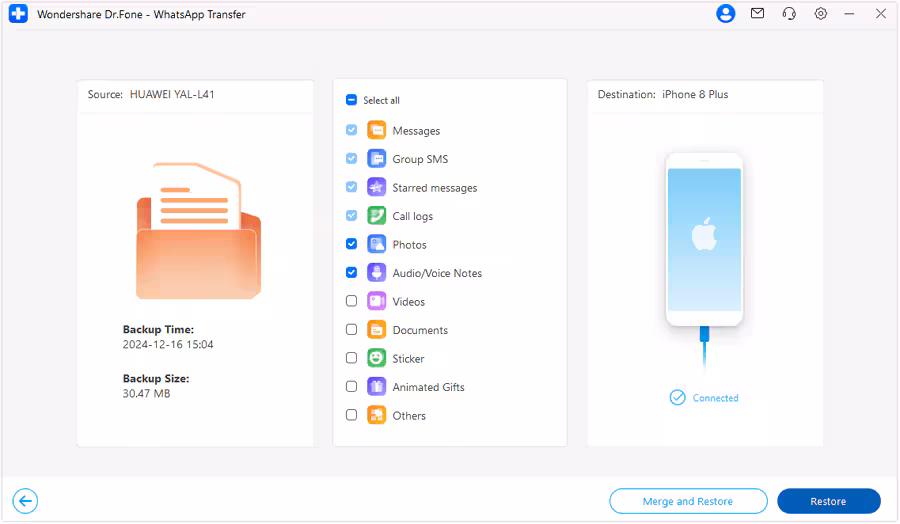Click the Audio/Voice Notes microphone icon

[377, 273]
